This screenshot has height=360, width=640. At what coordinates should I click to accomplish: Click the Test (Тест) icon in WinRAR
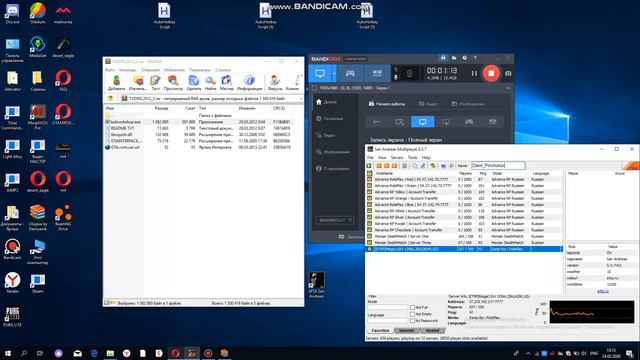coord(155,82)
